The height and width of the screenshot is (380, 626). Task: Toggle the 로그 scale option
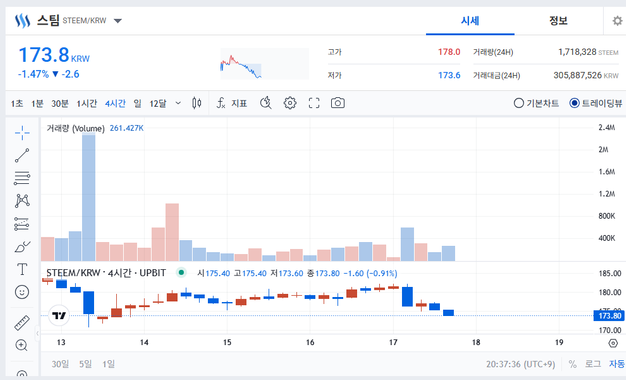point(592,364)
